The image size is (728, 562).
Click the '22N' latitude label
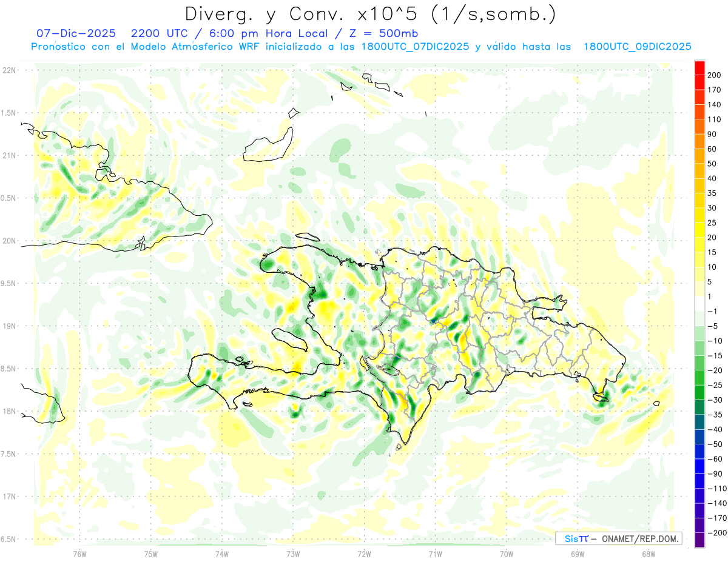click(9, 70)
